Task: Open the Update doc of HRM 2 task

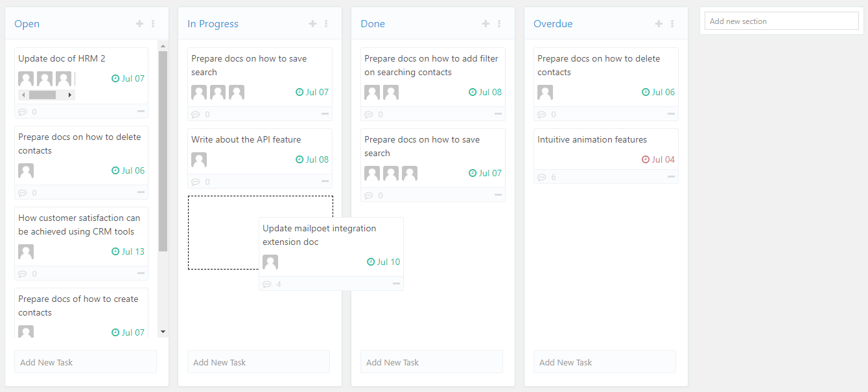Action: [62, 58]
